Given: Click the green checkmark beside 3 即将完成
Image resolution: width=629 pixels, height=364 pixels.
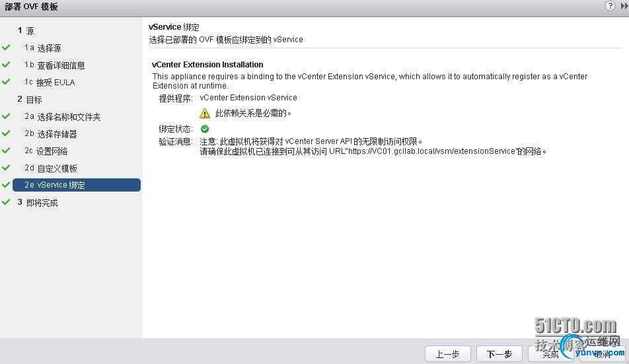Looking at the screenshot, I should pyautogui.click(x=6, y=202).
